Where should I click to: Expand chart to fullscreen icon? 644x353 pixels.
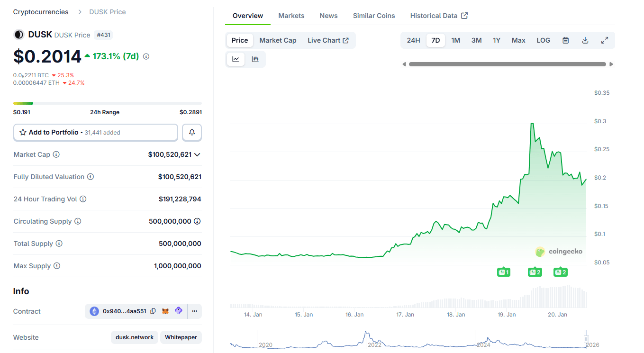[x=605, y=40]
